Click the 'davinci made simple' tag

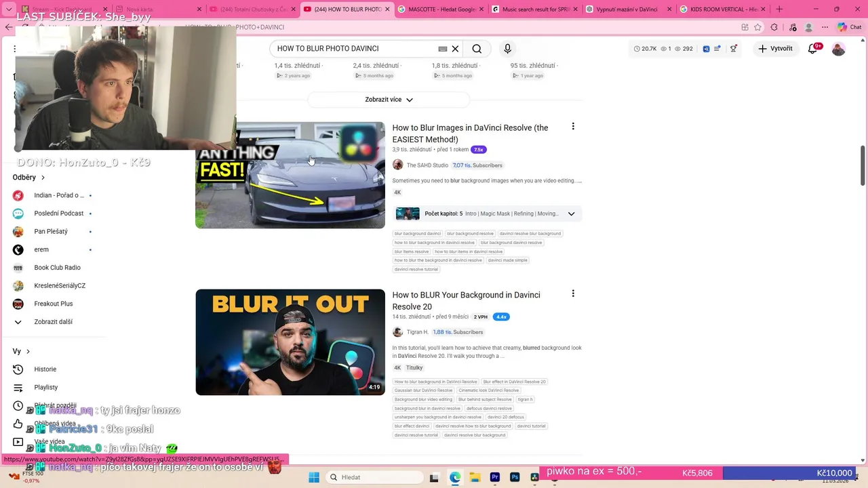pos(507,260)
